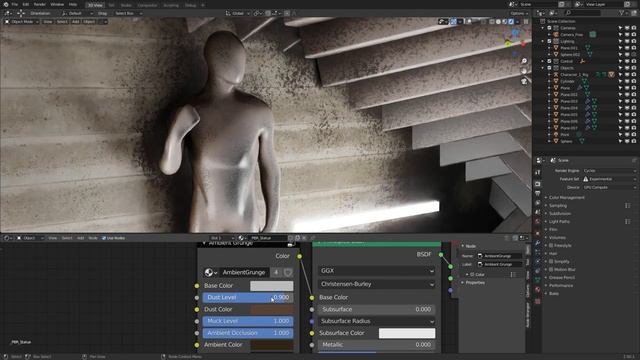Toggle the Cameras collection checkbox
This screenshot has height=360, width=640.
(x=549, y=28)
